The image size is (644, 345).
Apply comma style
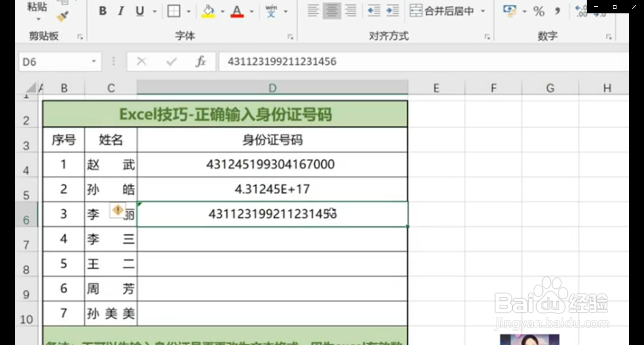click(x=557, y=11)
